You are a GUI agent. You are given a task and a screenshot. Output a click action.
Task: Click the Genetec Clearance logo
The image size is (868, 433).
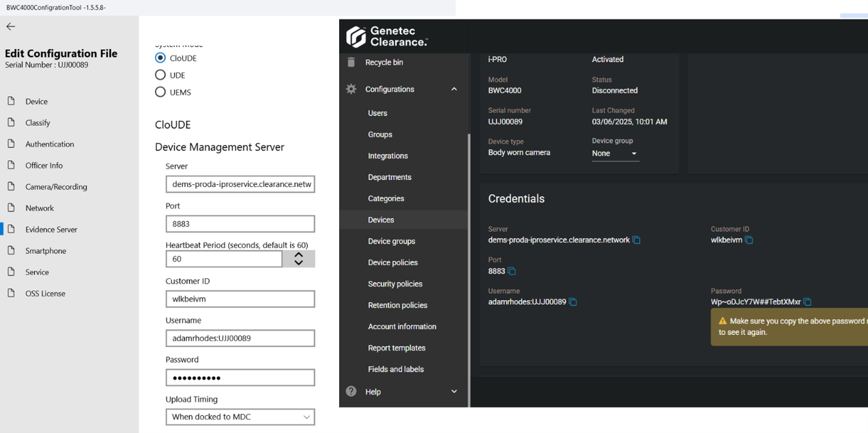pos(387,36)
